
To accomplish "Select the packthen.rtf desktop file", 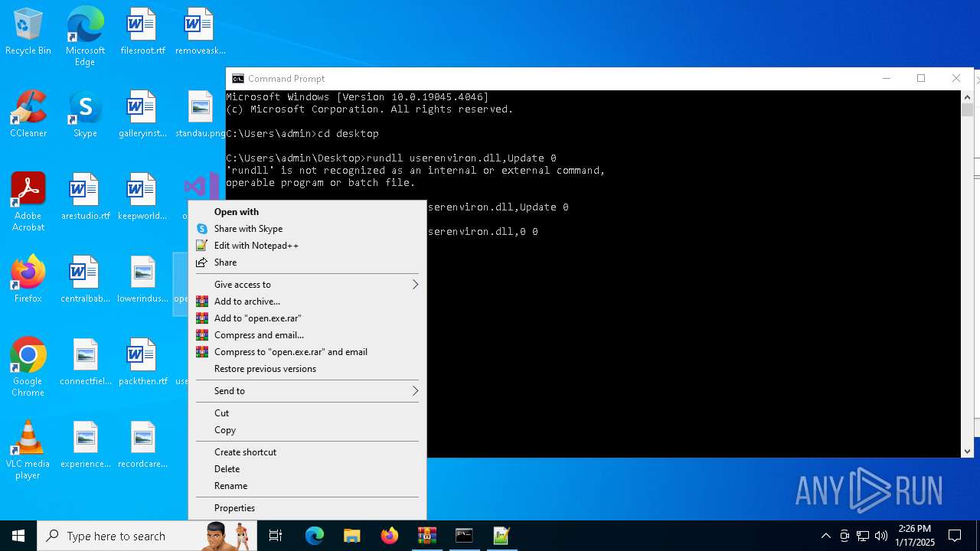I will (142, 363).
